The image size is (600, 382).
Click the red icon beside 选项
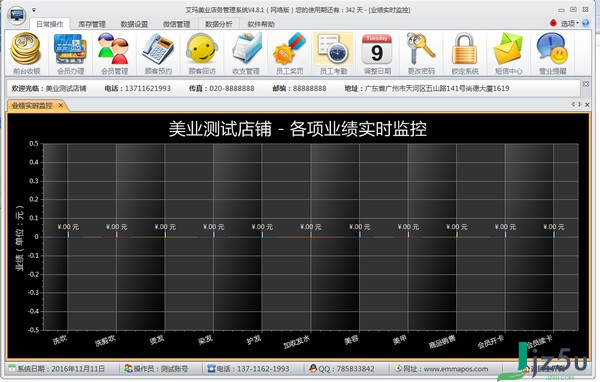click(x=553, y=23)
